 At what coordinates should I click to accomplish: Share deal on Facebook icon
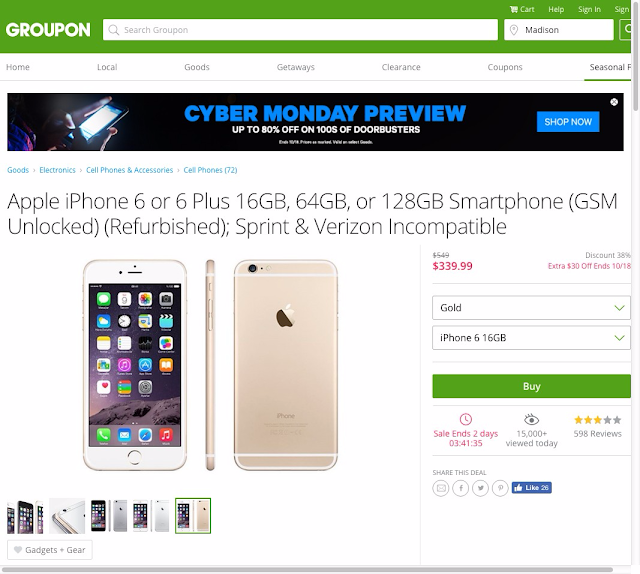coord(460,488)
